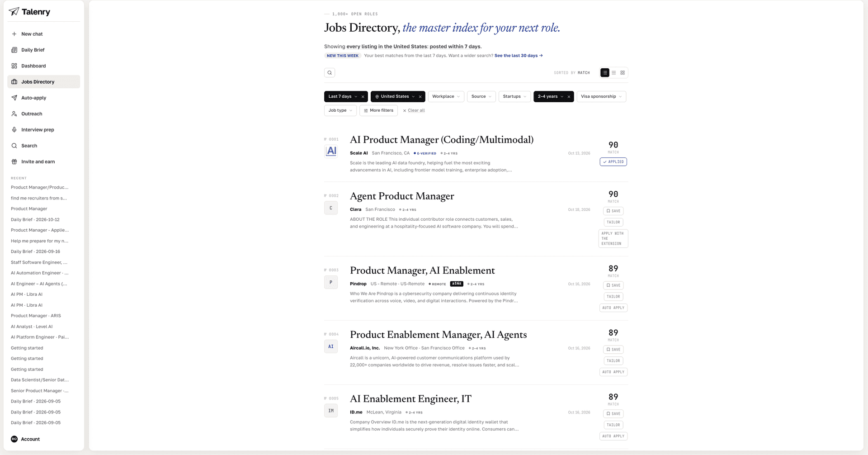Open Auto-apply section

[43, 98]
